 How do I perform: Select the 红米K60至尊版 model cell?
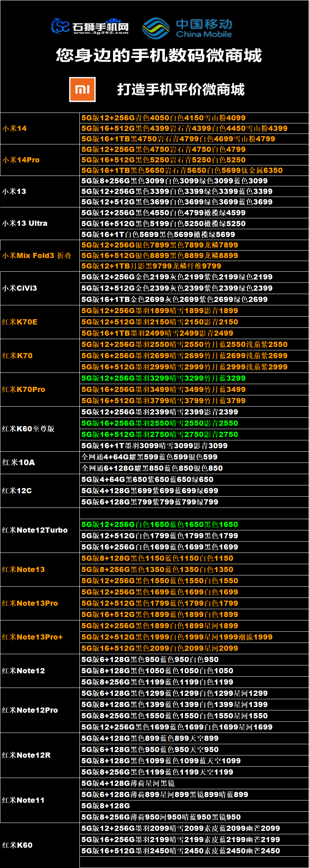[x=40, y=429]
